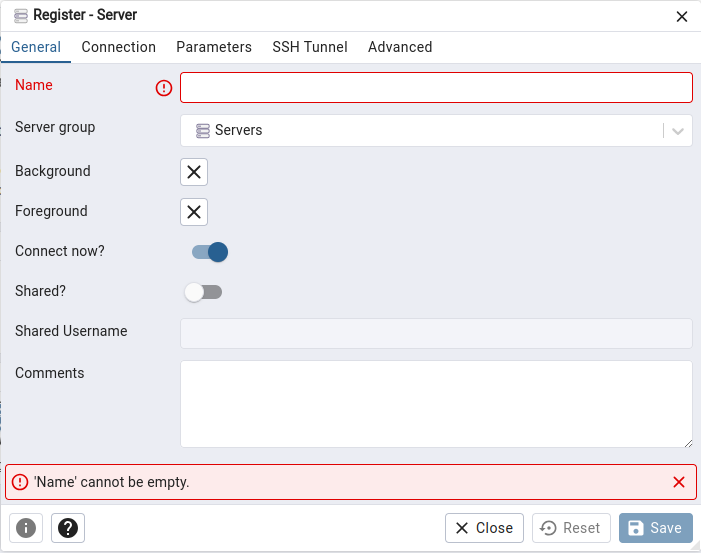Dismiss the 'Name' cannot be empty error

(x=679, y=482)
